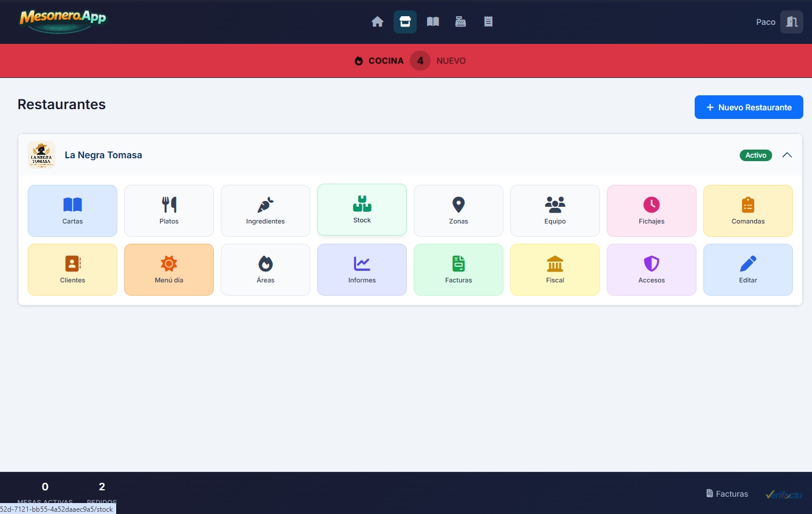Click the logout door icon next to Paco

[x=791, y=21]
